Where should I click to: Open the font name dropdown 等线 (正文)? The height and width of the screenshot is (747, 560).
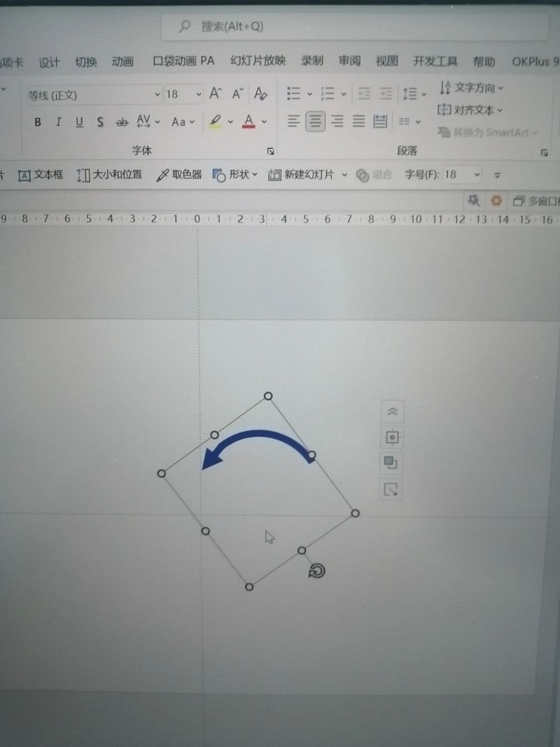pos(93,95)
